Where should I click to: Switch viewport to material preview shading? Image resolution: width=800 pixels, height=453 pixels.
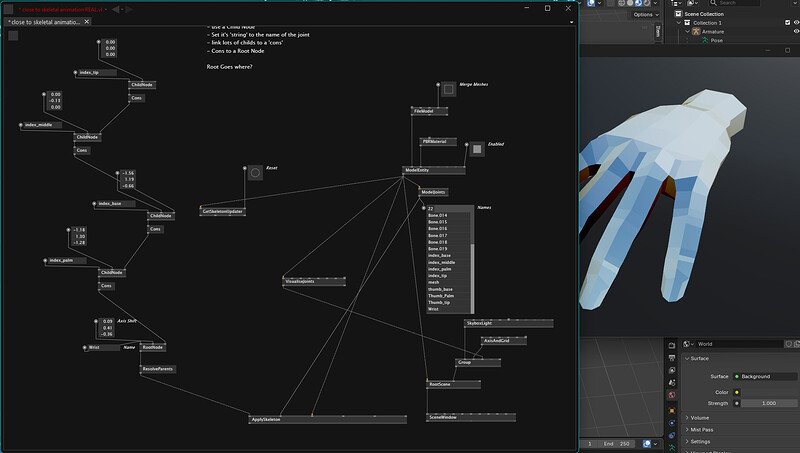coord(638,3)
